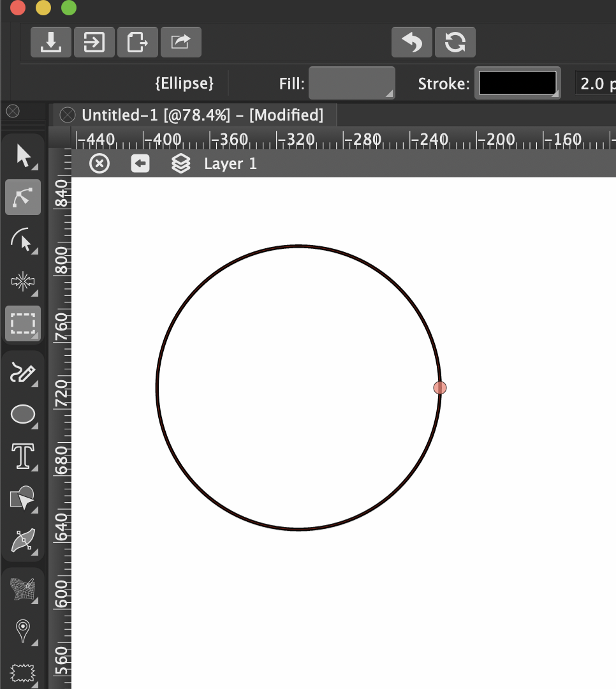
Task: Click the Undo arrow button
Action: tap(411, 43)
